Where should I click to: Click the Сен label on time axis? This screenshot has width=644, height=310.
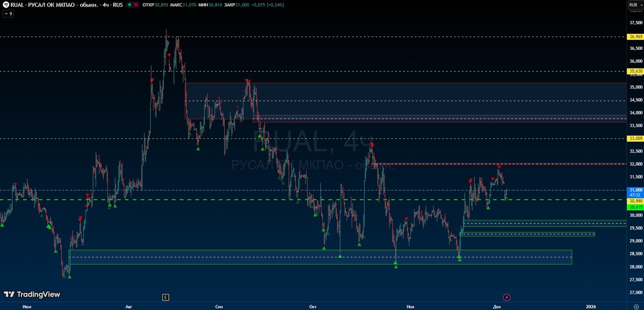tap(218, 306)
